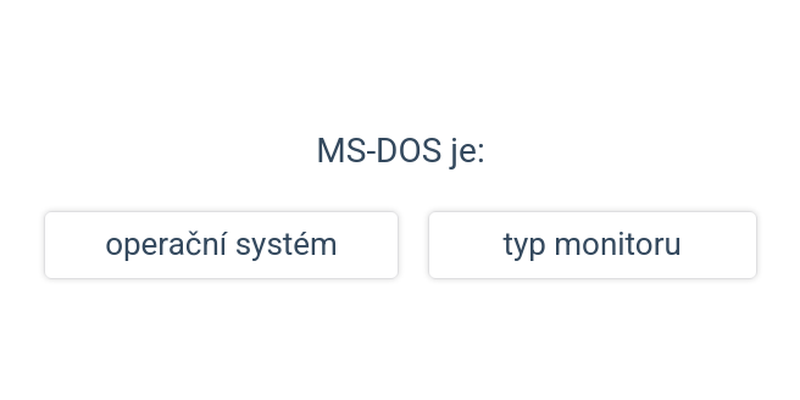Tap the word "typ" in the right button
Image resolution: width=800 pixels, height=400 pixels.
[x=524, y=245]
